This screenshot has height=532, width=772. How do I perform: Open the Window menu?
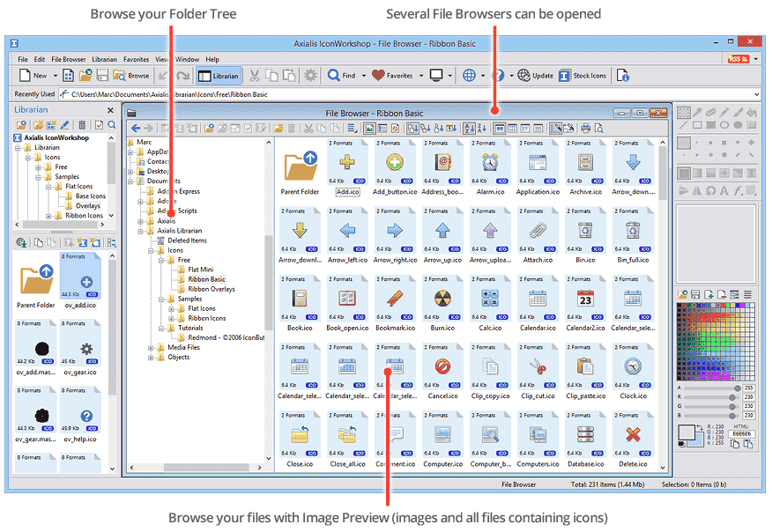pos(186,59)
